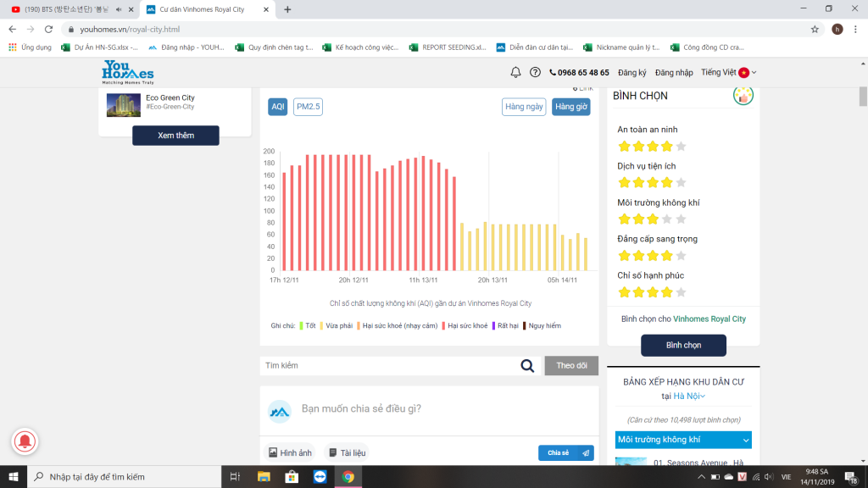Expand Môi trường không khí ranking dropdown
868x488 pixels.
pyautogui.click(x=683, y=440)
